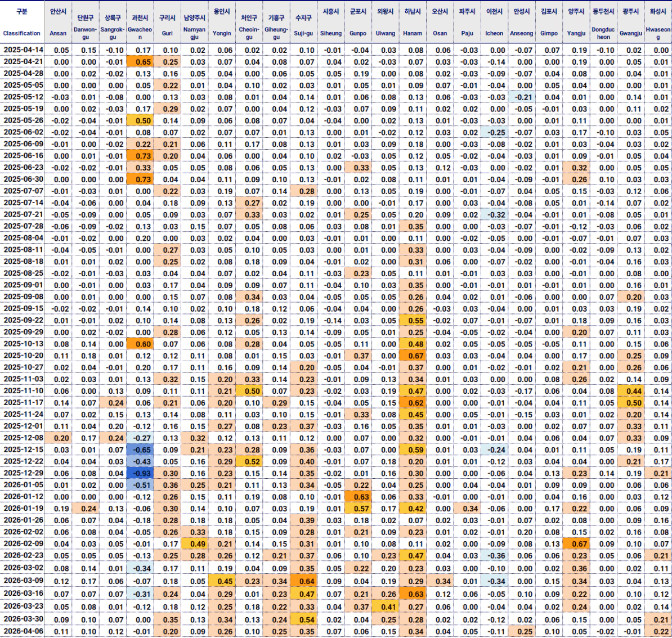Select the 0.52 value in Cheoin-gu column
Screen dimensions: 672x638
point(249,461)
